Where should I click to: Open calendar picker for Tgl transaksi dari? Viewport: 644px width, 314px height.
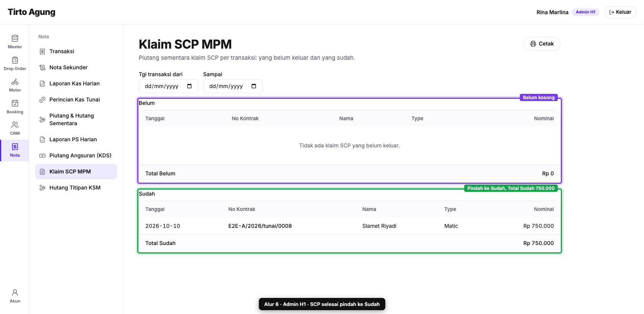tap(189, 86)
